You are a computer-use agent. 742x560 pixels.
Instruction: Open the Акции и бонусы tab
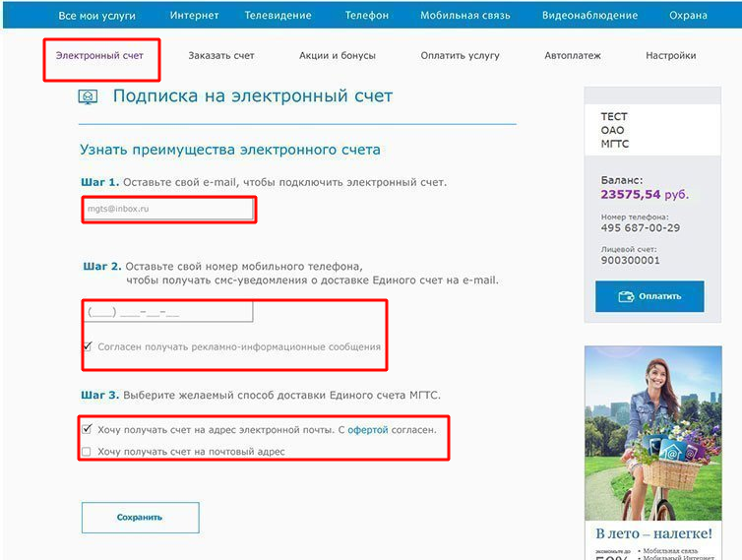[x=337, y=55]
